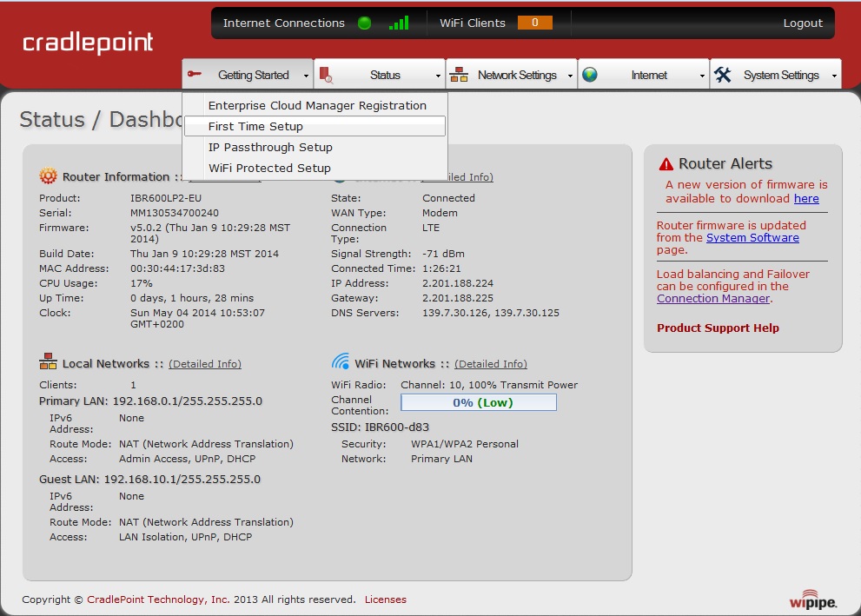Click the WiFi Clients count badge
The width and height of the screenshot is (861, 616).
coord(534,23)
